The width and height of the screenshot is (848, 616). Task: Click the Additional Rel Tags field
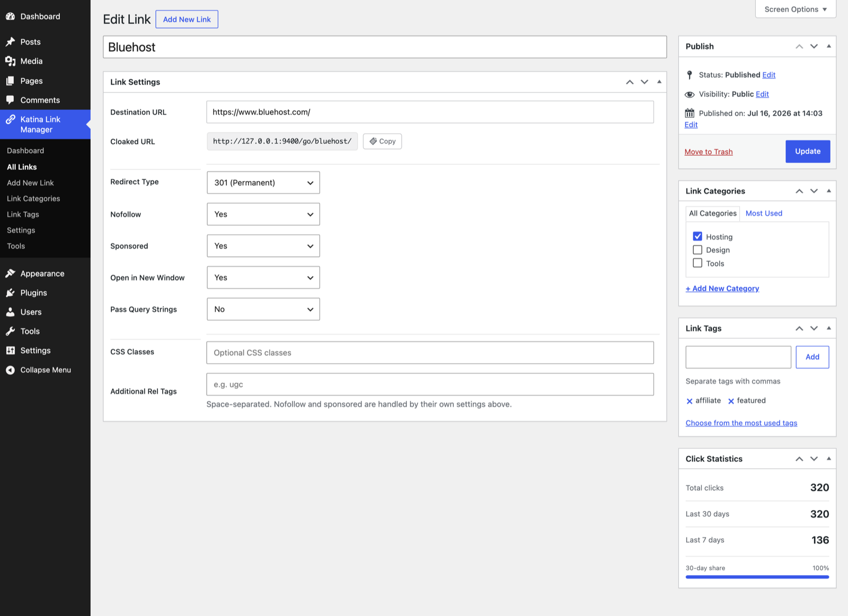pos(430,385)
